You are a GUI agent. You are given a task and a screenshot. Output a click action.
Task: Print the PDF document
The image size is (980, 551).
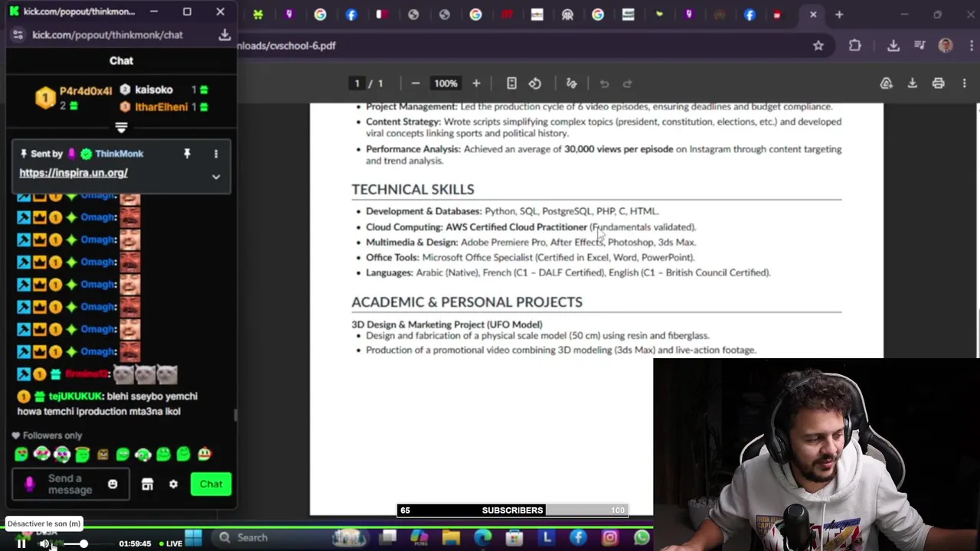pos(938,83)
